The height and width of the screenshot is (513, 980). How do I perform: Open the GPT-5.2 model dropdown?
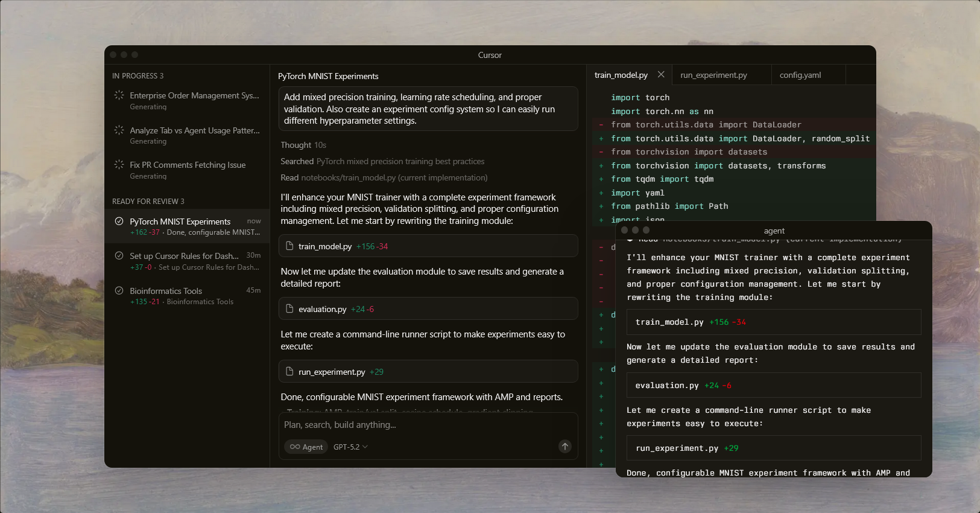click(350, 447)
